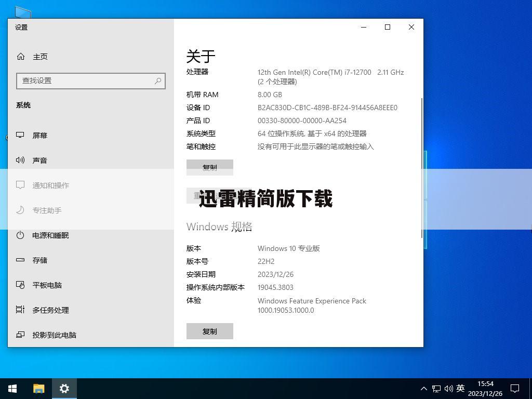Select the 通知和操作 notification icon
The width and height of the screenshot is (532, 399).
tap(20, 185)
